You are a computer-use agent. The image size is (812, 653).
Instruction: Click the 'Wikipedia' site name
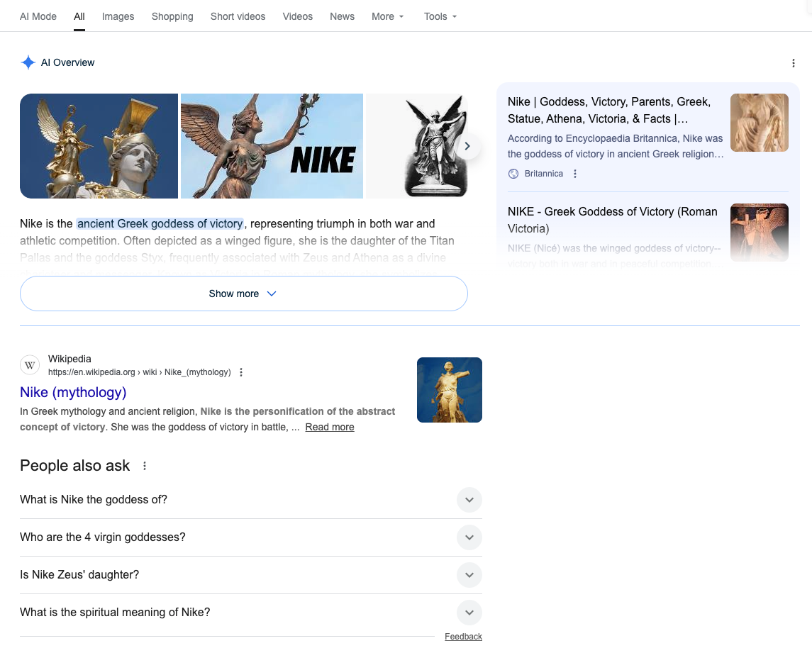(69, 359)
